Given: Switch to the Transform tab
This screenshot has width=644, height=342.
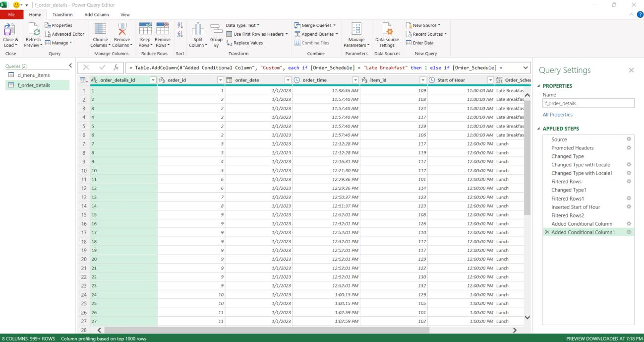Looking at the screenshot, I should click(61, 15).
